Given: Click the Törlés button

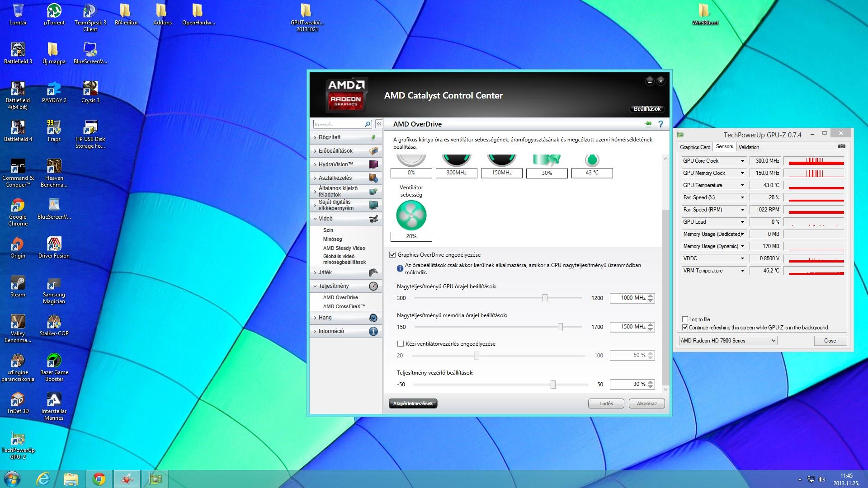Looking at the screenshot, I should pyautogui.click(x=606, y=404).
